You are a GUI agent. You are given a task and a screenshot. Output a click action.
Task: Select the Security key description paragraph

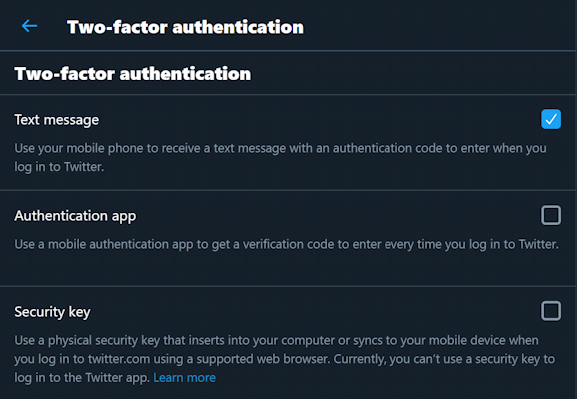[x=284, y=359]
